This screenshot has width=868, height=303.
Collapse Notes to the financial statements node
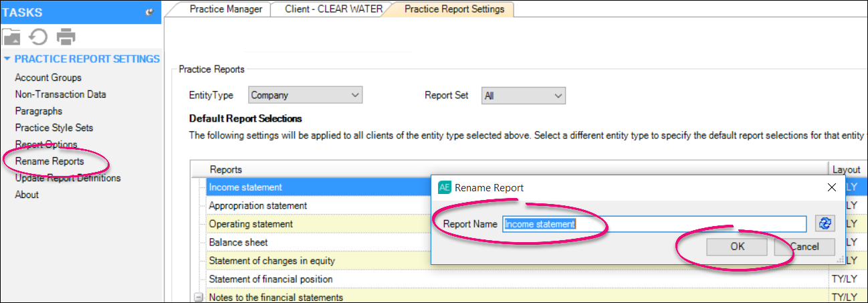[199, 298]
